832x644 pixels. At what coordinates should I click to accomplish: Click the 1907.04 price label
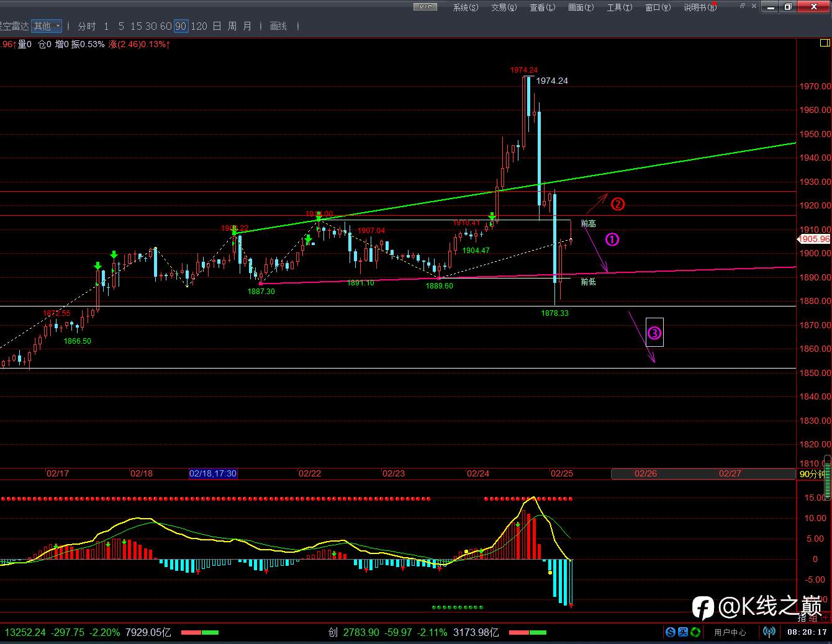371,231
